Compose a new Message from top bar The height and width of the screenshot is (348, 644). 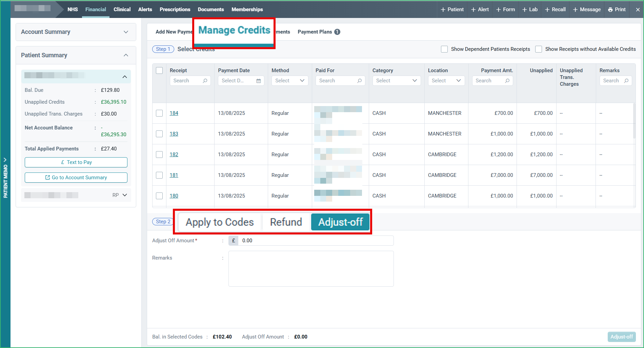tap(587, 9)
